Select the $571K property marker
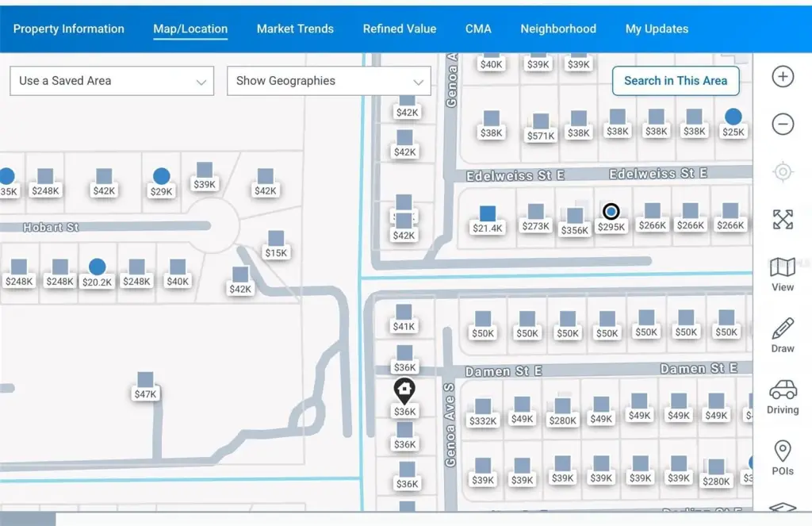Screen dimensions: 812x526 click(x=541, y=128)
